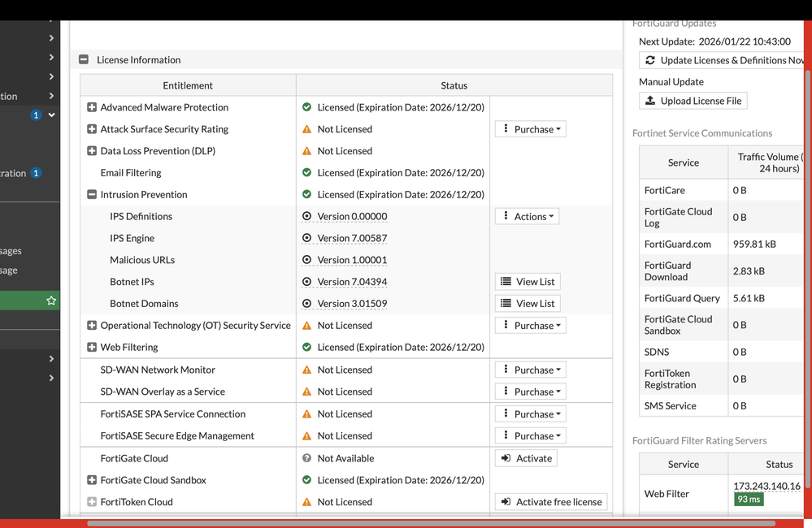Open Purchase dropdown for Attack Surface Security Rating

[530, 129]
